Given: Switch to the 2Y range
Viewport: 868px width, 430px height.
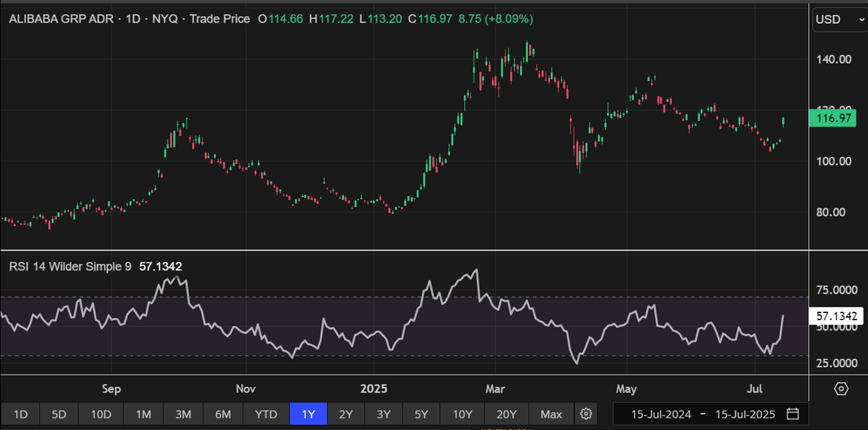Looking at the screenshot, I should 346,414.
